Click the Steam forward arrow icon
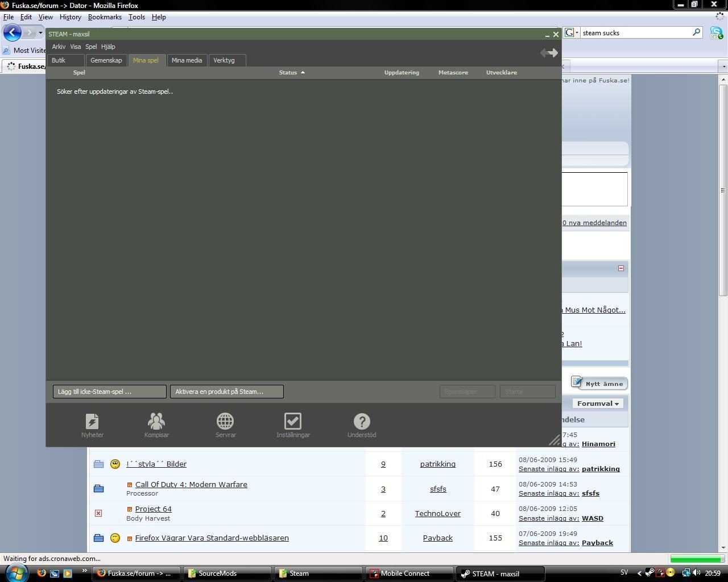Screen dimensions: 728x582 pos(553,53)
